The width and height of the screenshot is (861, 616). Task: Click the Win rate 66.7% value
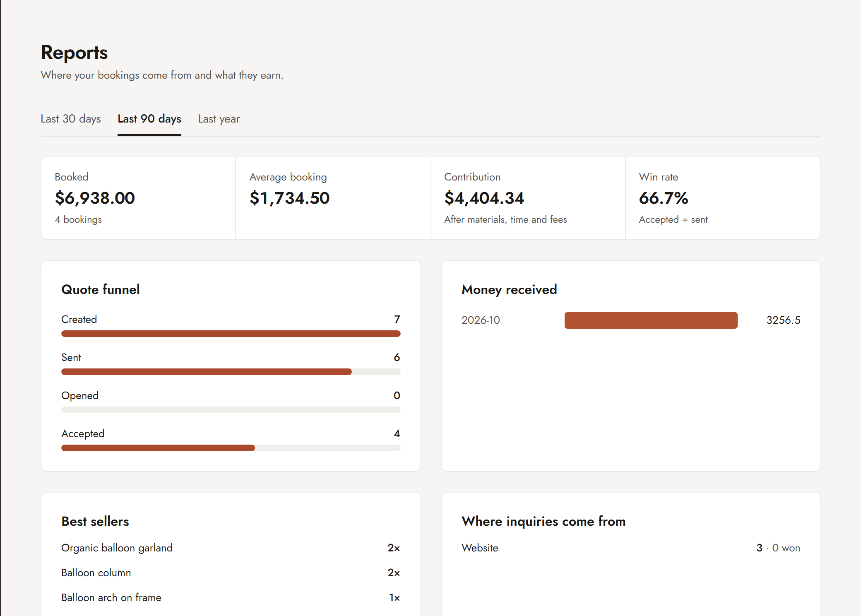(x=664, y=198)
